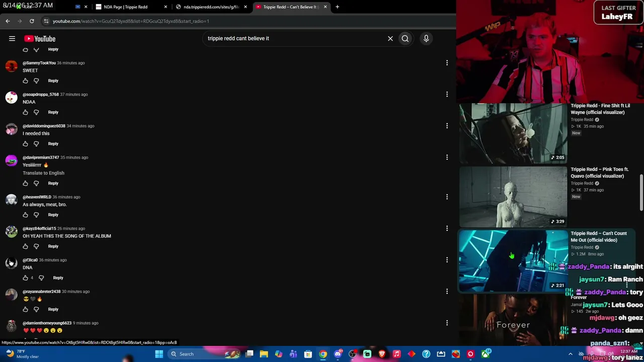644x362 pixels.
Task: Like the comment by @SammyTookYou
Action: tap(25, 80)
